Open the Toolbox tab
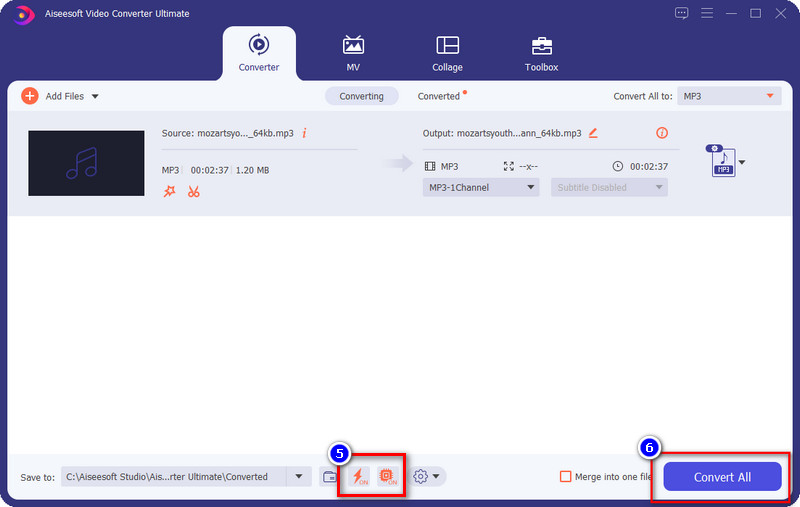This screenshot has height=507, width=800. pos(542,52)
